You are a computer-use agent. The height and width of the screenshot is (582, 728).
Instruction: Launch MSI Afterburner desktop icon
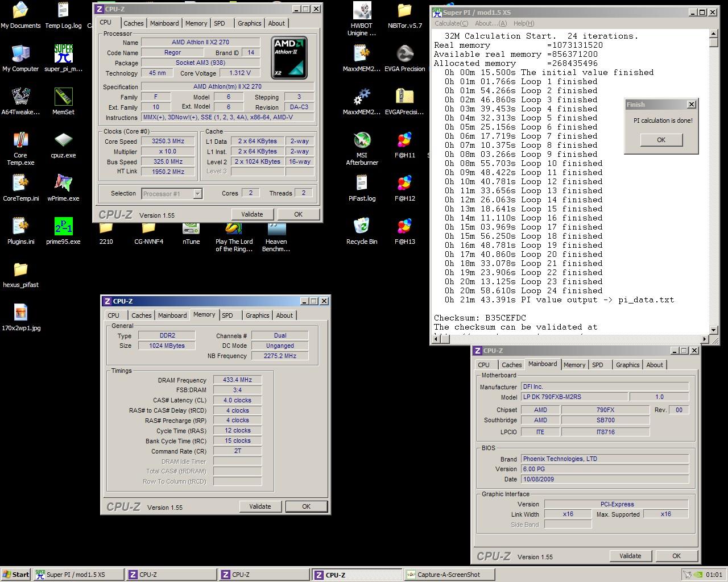point(362,149)
